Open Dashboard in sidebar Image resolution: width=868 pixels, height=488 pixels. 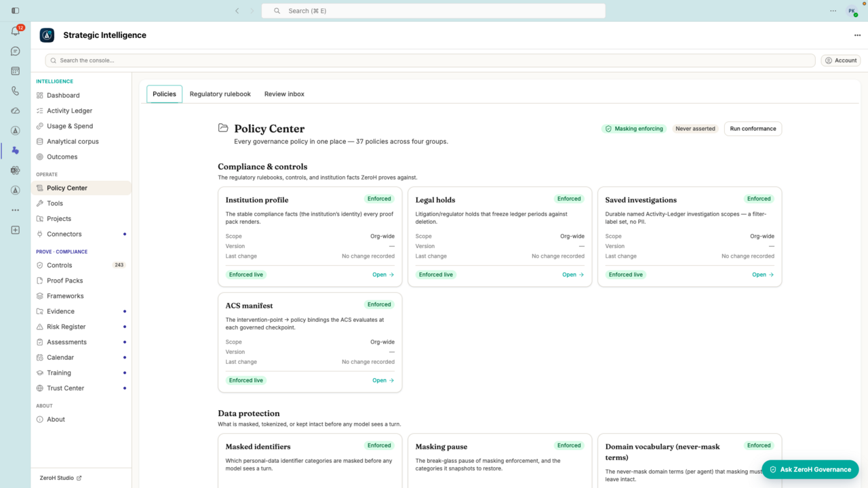(x=81, y=96)
